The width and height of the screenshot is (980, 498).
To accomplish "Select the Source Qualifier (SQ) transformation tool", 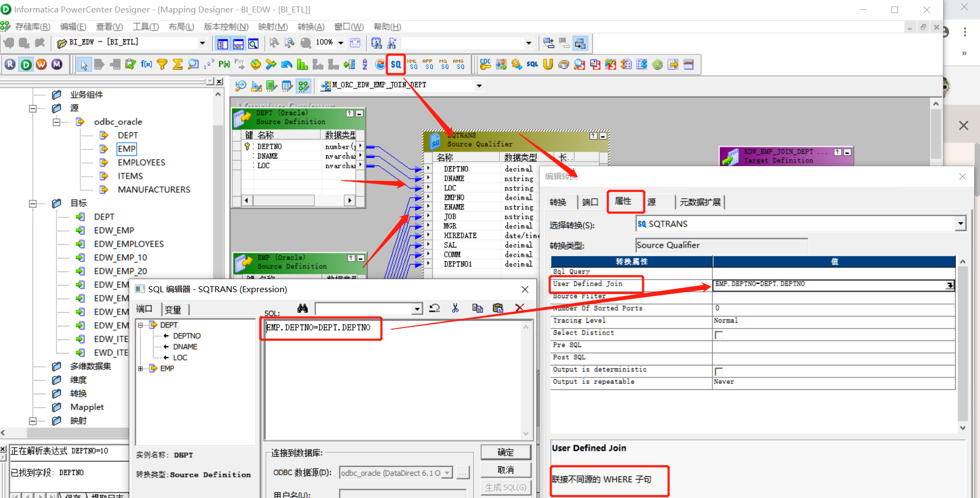I will [x=396, y=65].
